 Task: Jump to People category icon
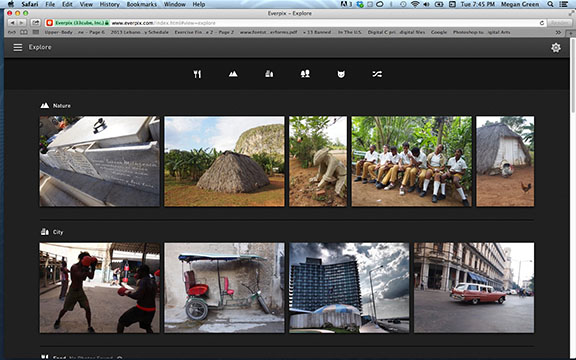(x=305, y=74)
